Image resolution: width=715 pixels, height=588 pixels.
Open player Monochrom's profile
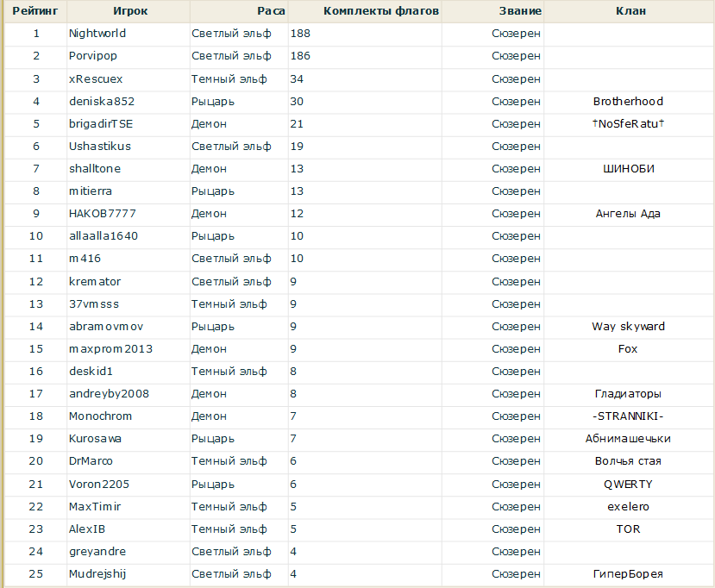(x=101, y=416)
